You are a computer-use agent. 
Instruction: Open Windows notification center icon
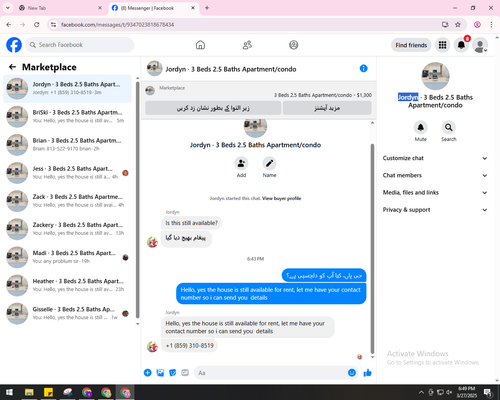click(x=488, y=392)
